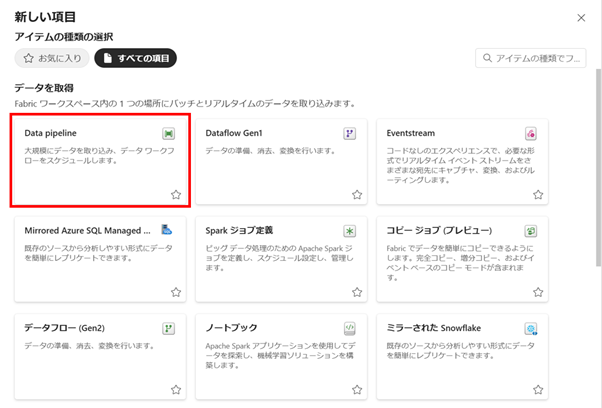
Task: Click the Spark ジョブ定義 type icon
Action: 350,230
